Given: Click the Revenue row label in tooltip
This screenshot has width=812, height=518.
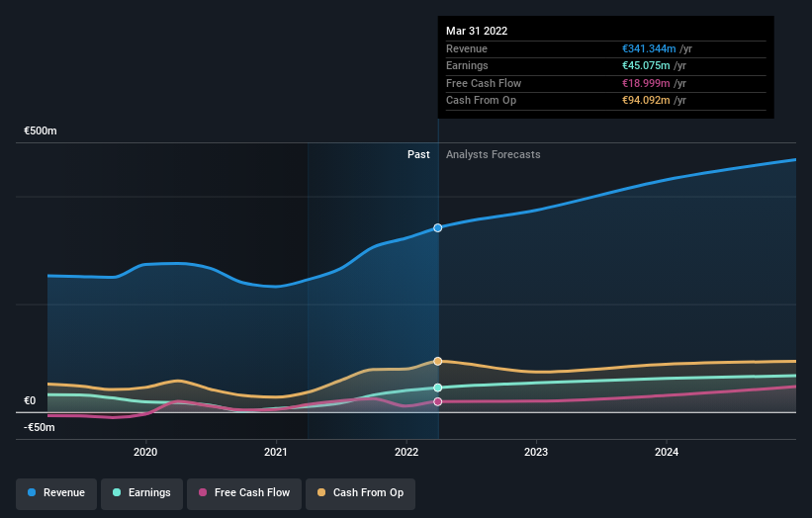Looking at the screenshot, I should [x=467, y=48].
